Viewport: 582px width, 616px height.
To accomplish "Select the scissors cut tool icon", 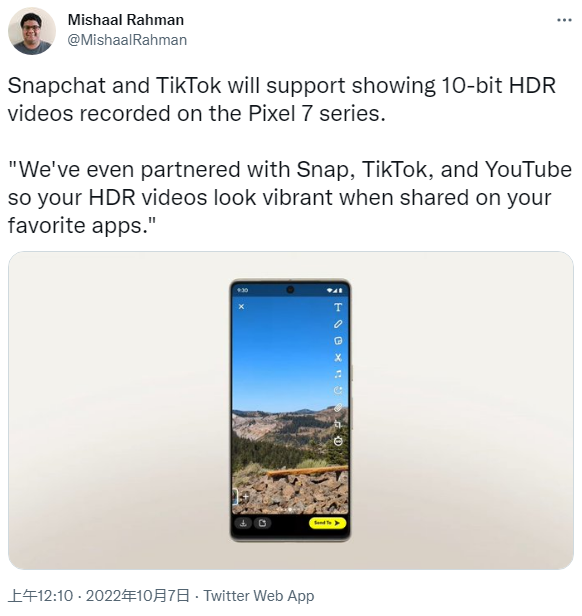I will click(x=338, y=358).
